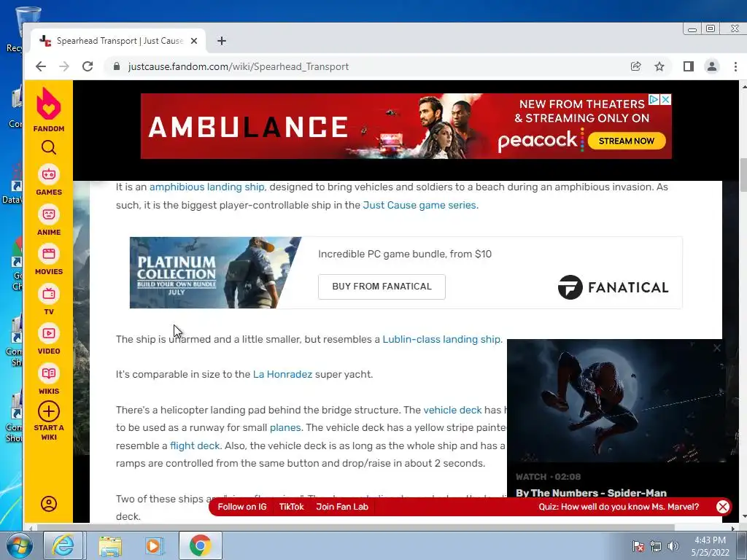Close the Spearhead Transport tab
Screen dimensions: 747x560
[x=194, y=41]
